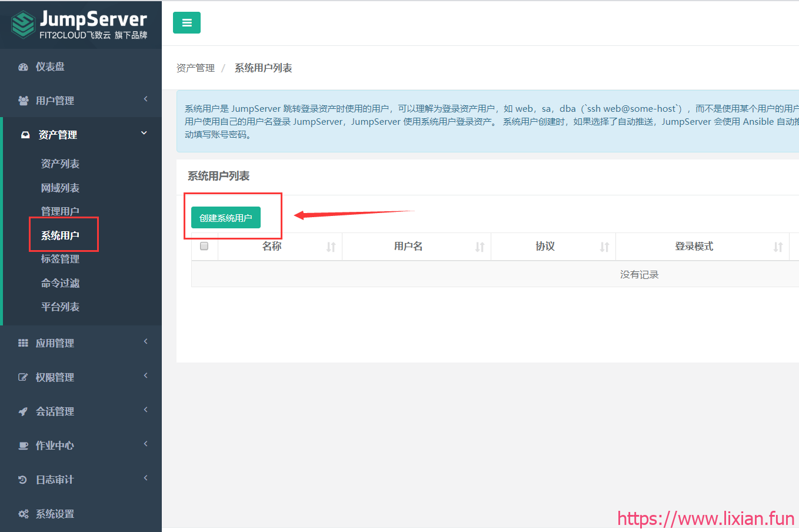Screen dimensions: 799x532
Task: Click the 会话管理 rocket icon
Action: [x=24, y=411]
